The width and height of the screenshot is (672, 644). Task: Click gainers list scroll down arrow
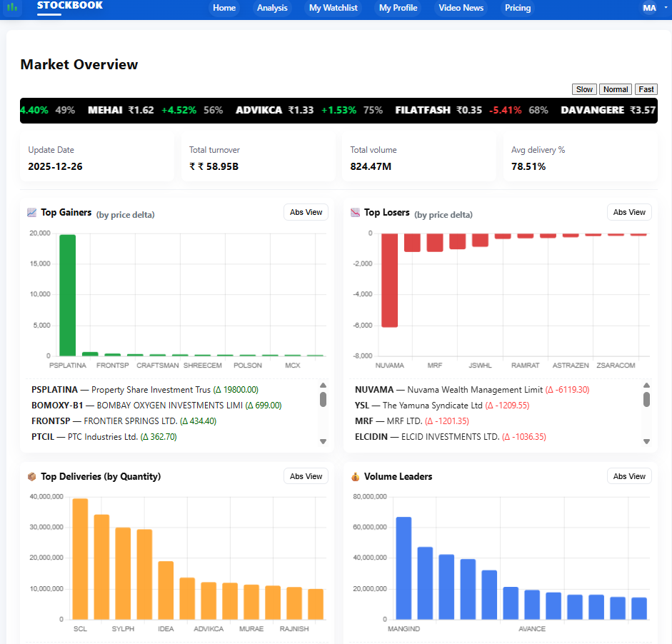323,441
